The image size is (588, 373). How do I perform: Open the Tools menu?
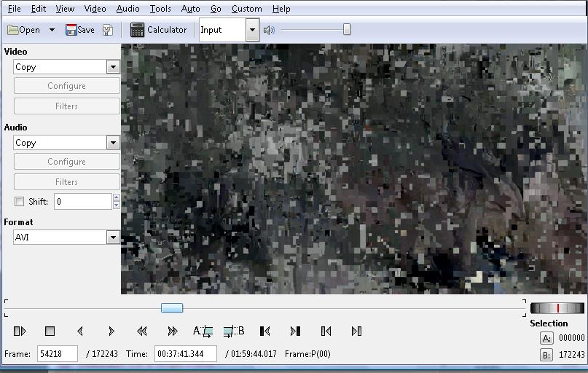coord(160,9)
